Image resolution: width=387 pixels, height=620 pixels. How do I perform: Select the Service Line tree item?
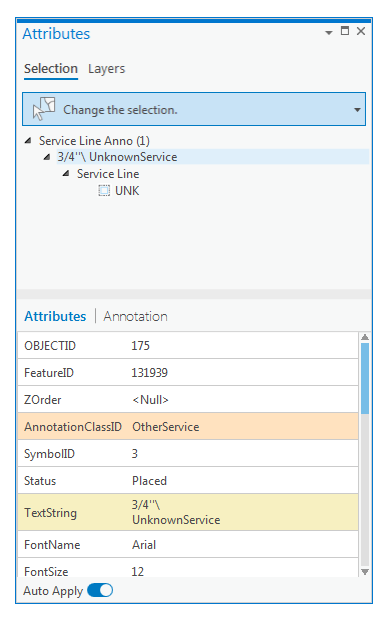pyautogui.click(x=108, y=174)
